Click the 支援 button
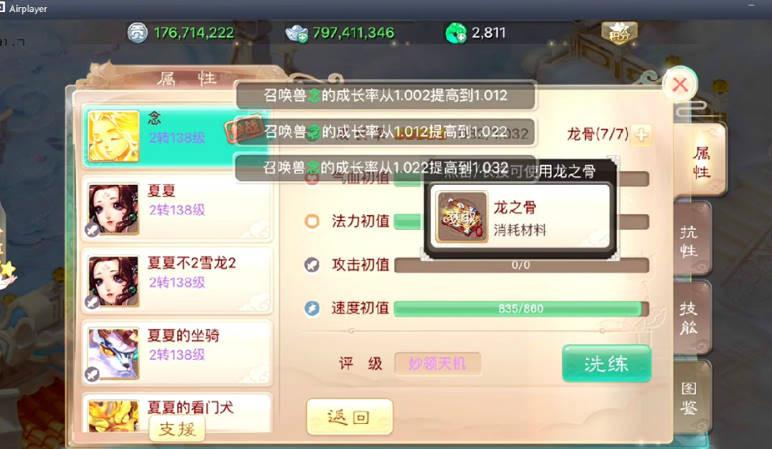 click(177, 429)
